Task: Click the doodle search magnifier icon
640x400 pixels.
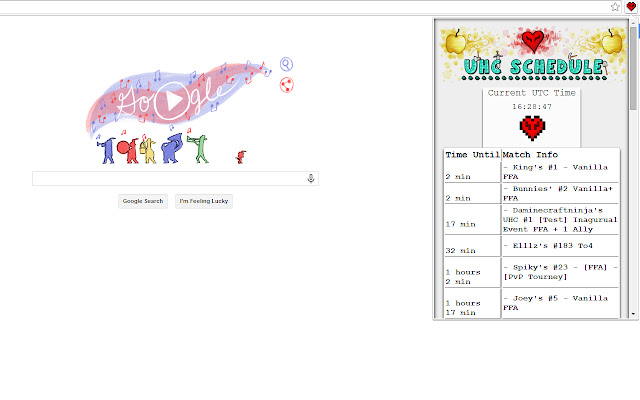Action: click(x=287, y=65)
